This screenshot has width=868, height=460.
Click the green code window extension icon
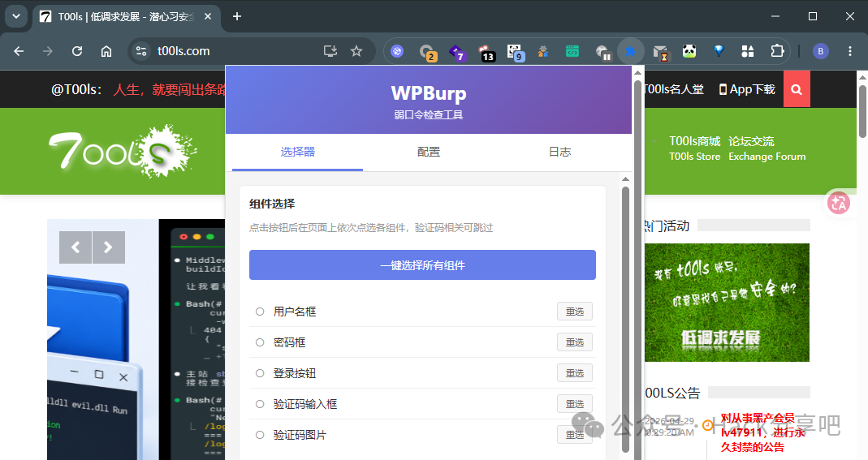[572, 51]
